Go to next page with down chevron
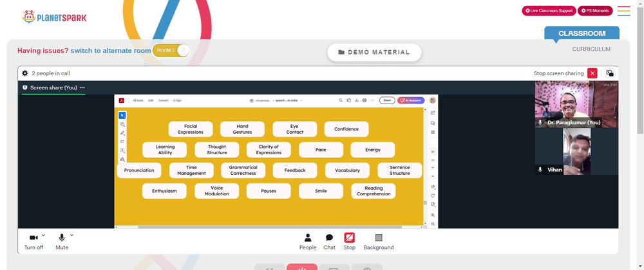Image resolution: width=644 pixels, height=270 pixels. (433, 175)
